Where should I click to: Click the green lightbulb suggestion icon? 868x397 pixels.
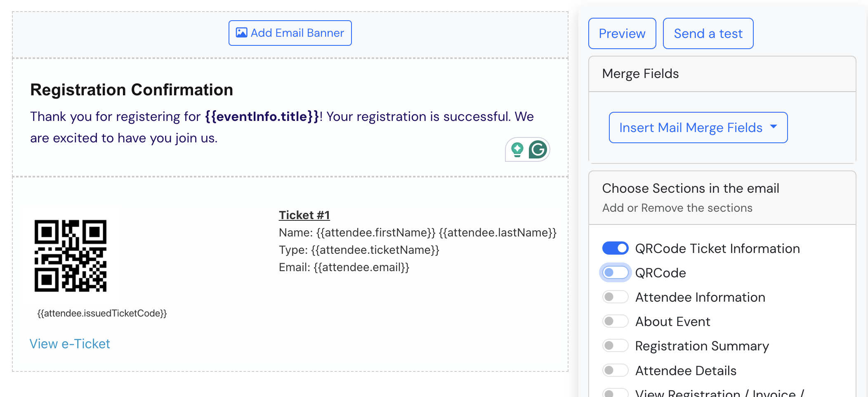[517, 149]
